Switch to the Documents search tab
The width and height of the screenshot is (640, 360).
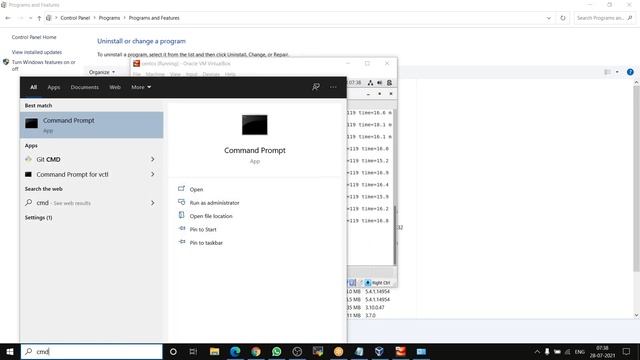pos(84,87)
